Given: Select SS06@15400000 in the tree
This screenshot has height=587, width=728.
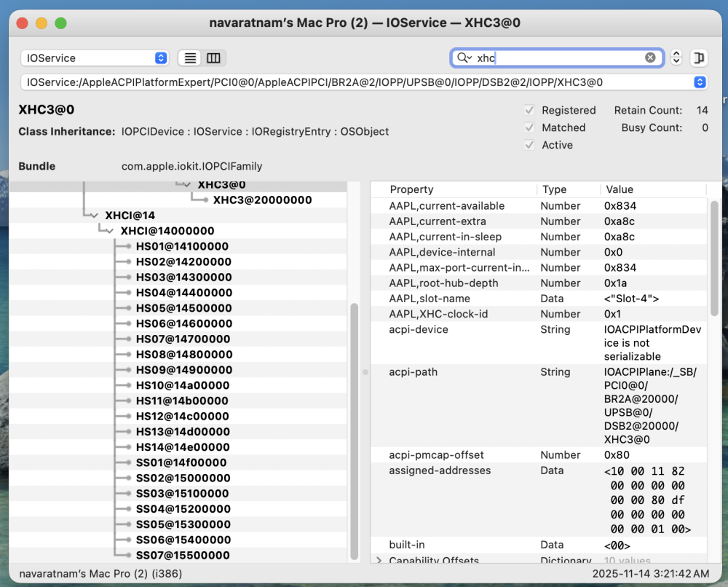Looking at the screenshot, I should (183, 540).
